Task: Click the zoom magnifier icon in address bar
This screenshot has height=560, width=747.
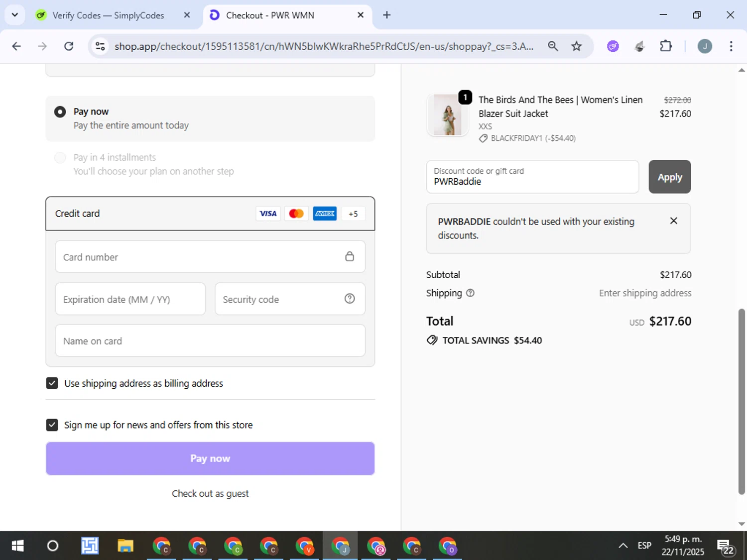Action: [x=553, y=46]
